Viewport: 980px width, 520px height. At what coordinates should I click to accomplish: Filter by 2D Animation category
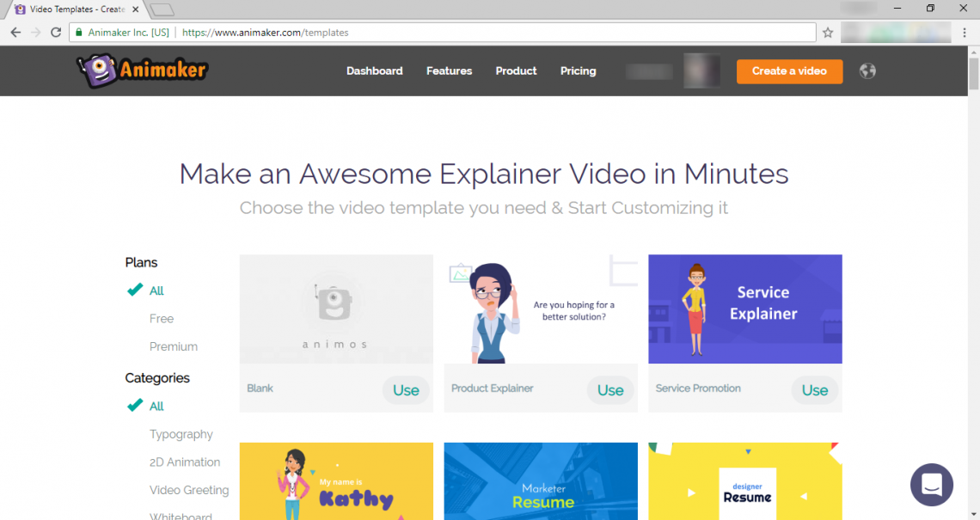click(x=185, y=462)
